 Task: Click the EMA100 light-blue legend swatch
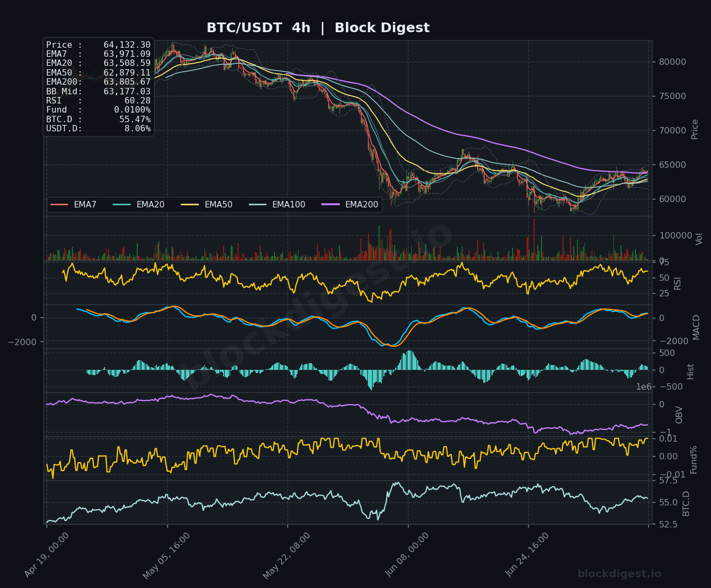point(258,205)
